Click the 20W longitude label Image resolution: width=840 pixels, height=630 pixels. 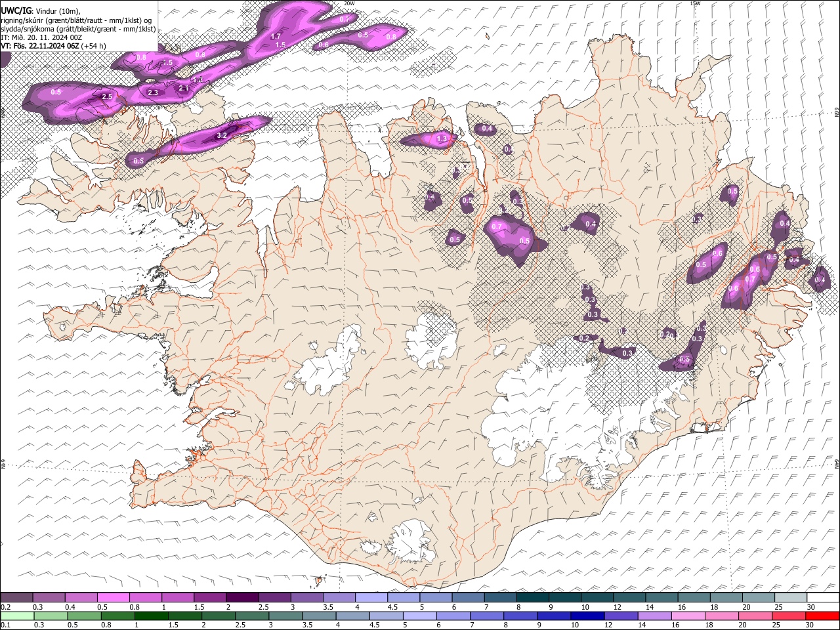coord(349,3)
